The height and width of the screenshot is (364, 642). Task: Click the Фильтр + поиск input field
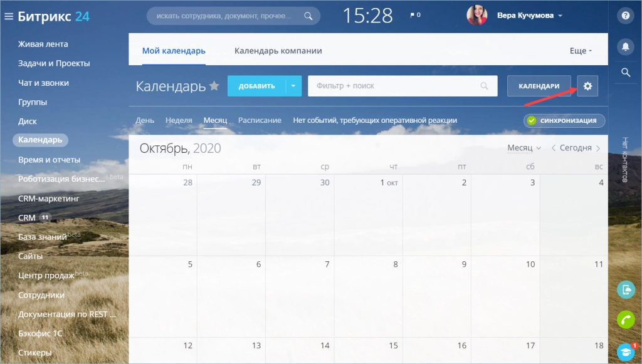[x=395, y=86]
